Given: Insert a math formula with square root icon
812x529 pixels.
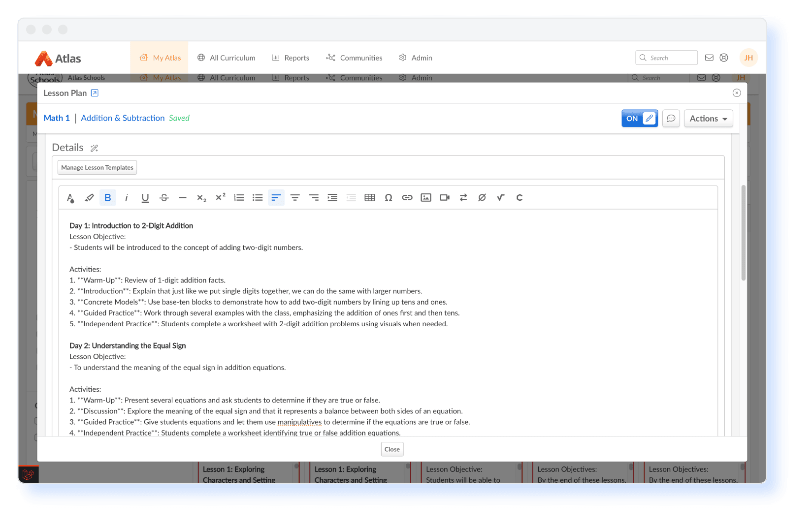Looking at the screenshot, I should (x=500, y=198).
